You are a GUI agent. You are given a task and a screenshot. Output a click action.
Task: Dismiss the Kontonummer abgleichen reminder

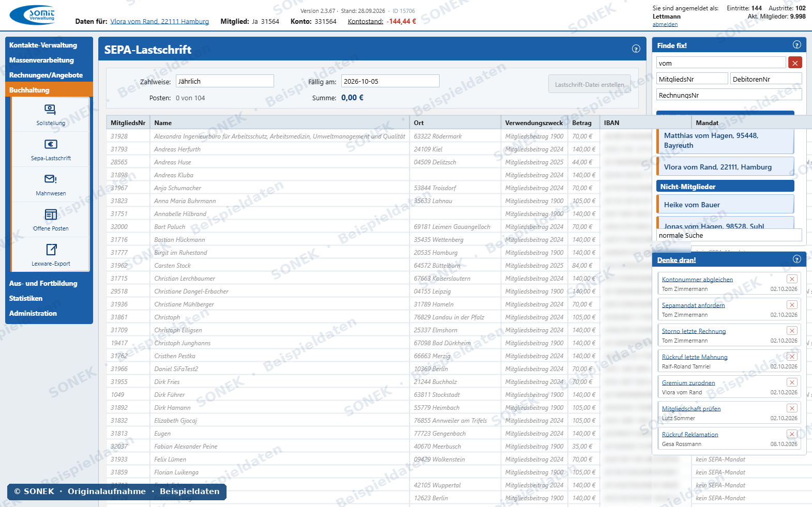792,279
